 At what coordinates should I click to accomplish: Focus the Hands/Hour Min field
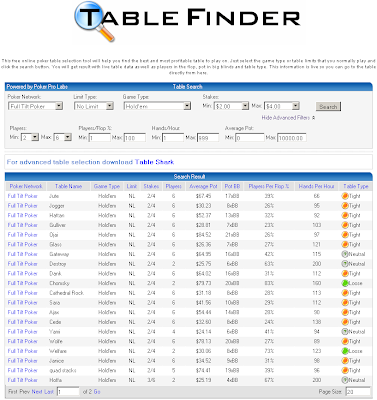tap(173, 138)
